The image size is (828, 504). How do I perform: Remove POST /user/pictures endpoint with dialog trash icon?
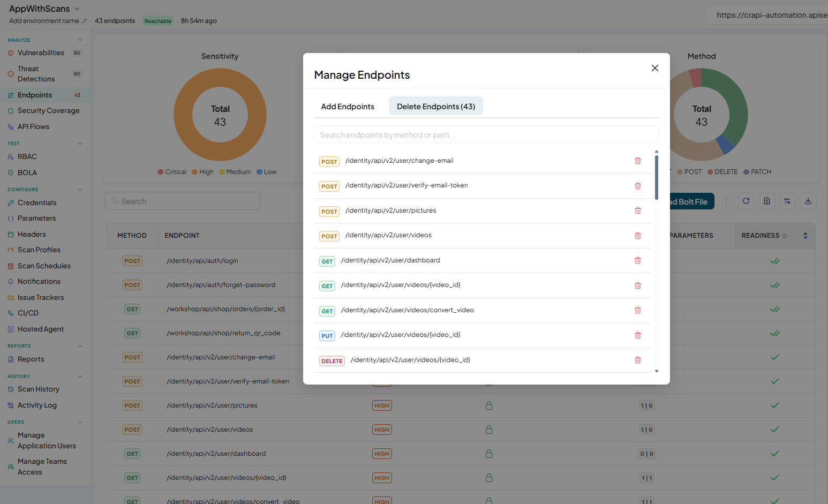tap(638, 210)
